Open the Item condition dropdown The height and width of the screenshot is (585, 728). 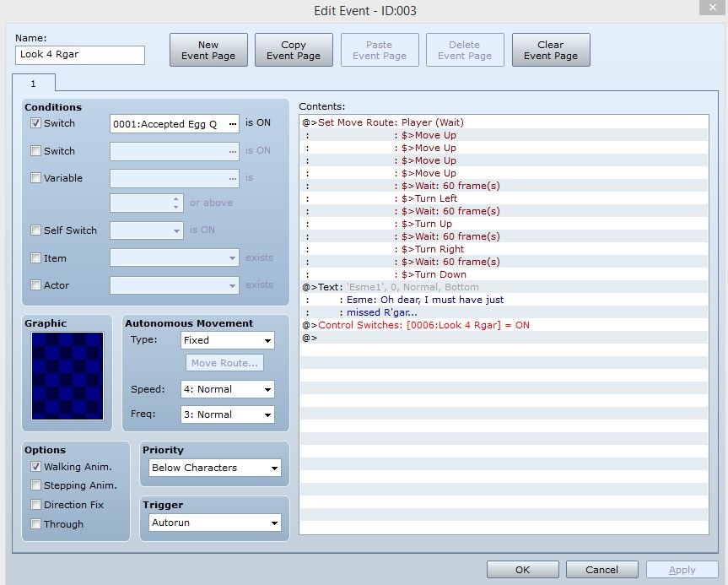pyautogui.click(x=175, y=257)
